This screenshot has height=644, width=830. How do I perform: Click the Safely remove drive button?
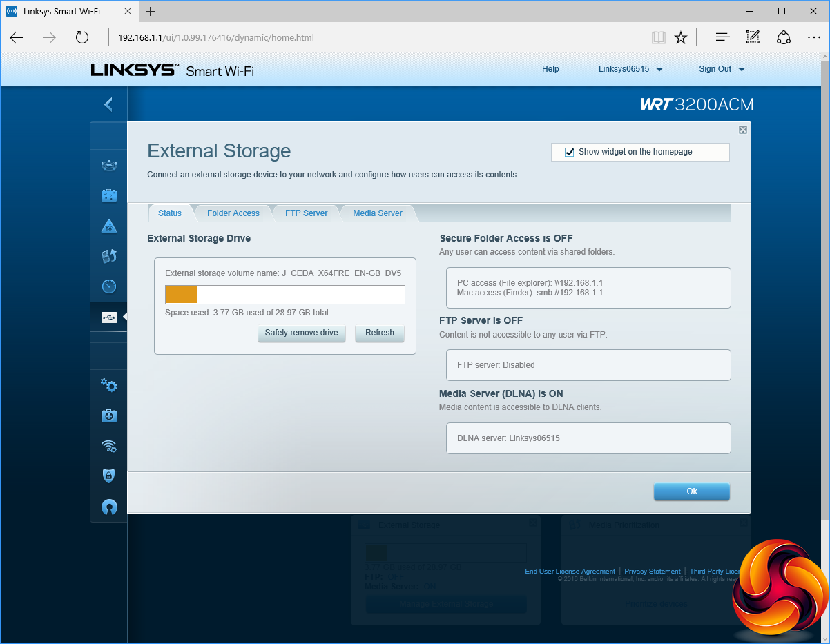[x=301, y=333]
